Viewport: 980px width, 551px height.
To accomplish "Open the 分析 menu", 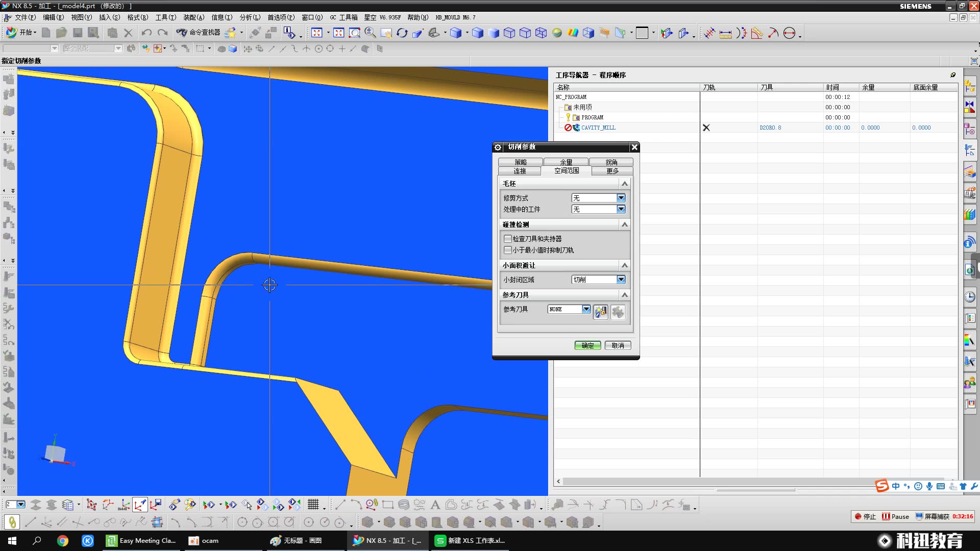I will tap(250, 17).
